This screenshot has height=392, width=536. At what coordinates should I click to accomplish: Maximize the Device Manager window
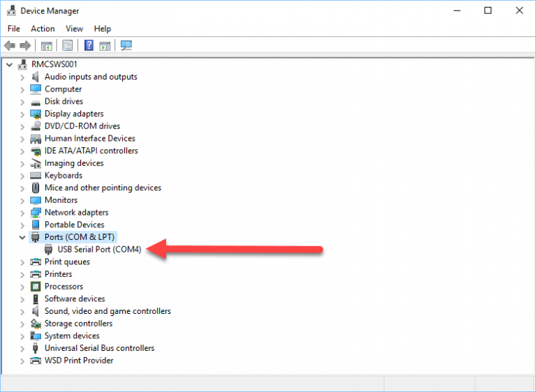[x=488, y=10]
